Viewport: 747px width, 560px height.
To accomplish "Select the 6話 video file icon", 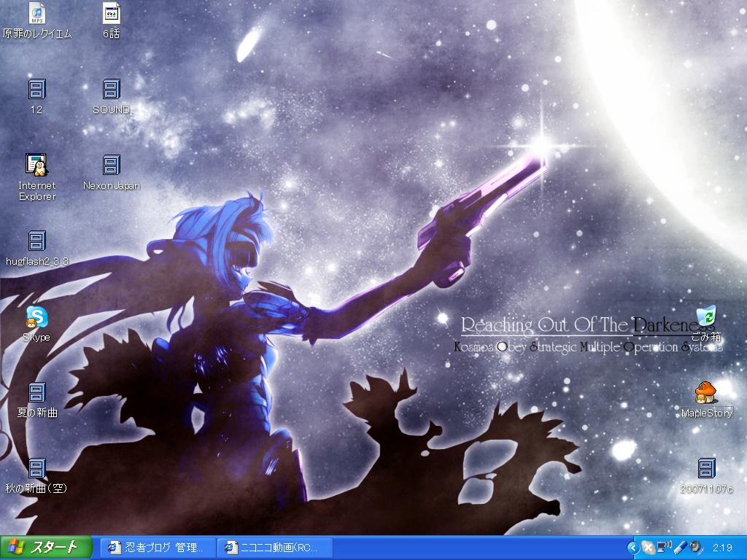I will click(111, 13).
